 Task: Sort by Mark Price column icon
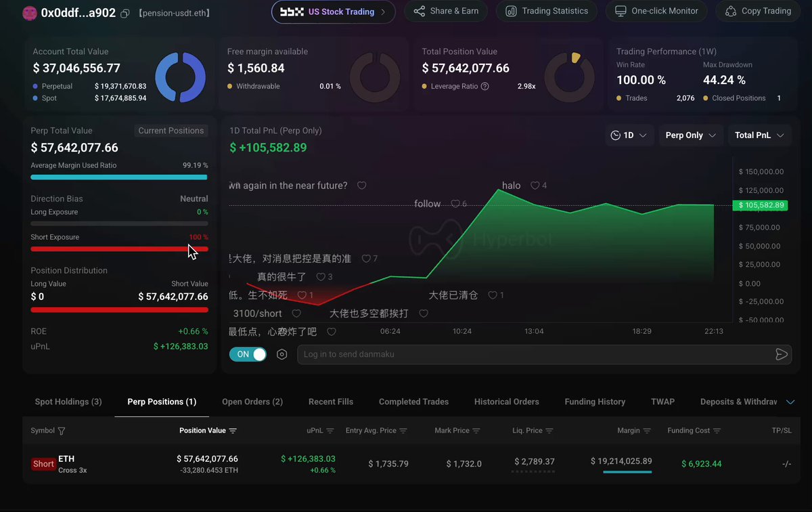tap(476, 431)
